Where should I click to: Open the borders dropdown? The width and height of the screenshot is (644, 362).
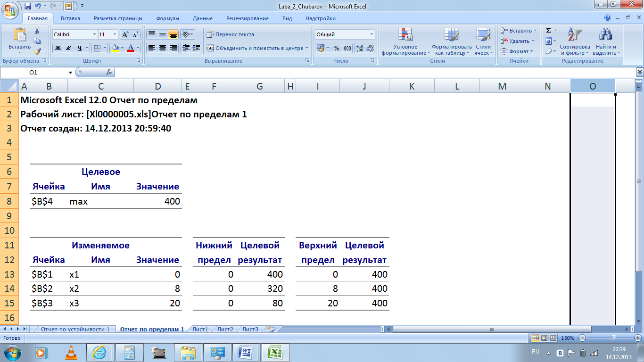[105, 48]
